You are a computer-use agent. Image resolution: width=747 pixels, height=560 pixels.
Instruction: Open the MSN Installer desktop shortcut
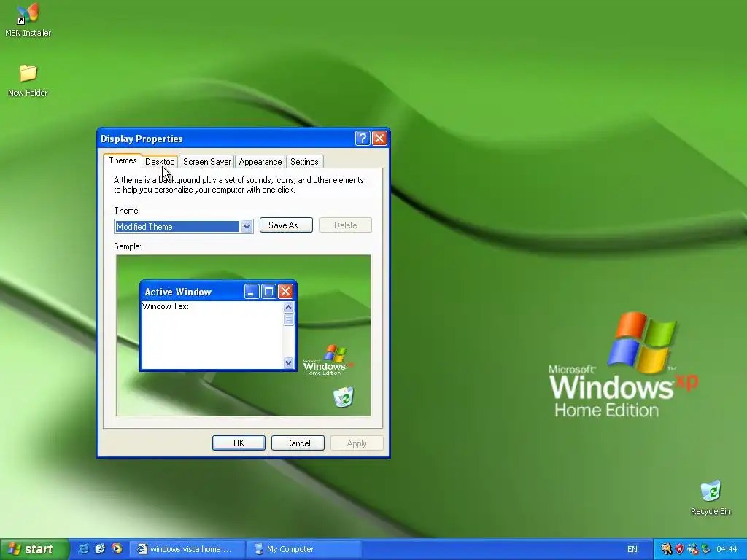28,20
